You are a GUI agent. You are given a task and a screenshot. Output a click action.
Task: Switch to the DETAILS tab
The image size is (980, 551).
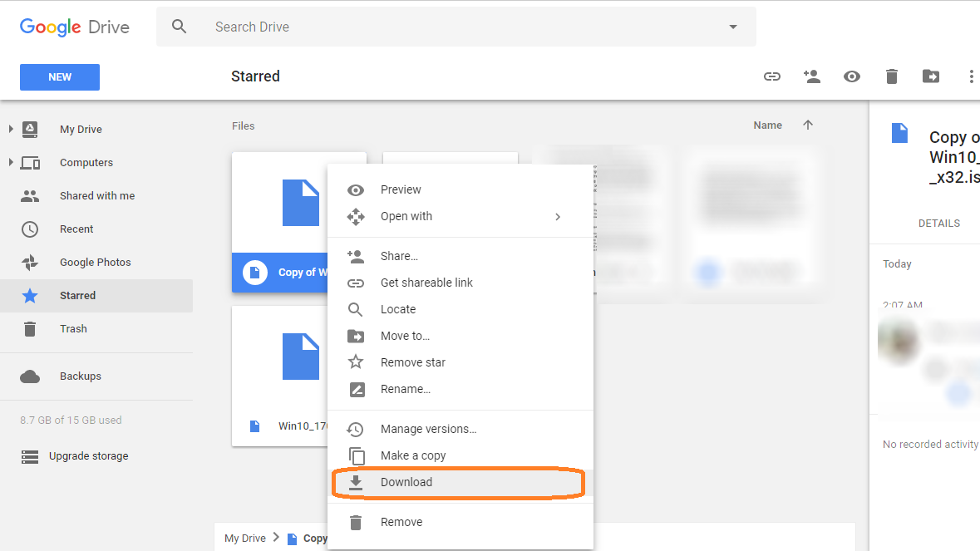[x=938, y=224]
